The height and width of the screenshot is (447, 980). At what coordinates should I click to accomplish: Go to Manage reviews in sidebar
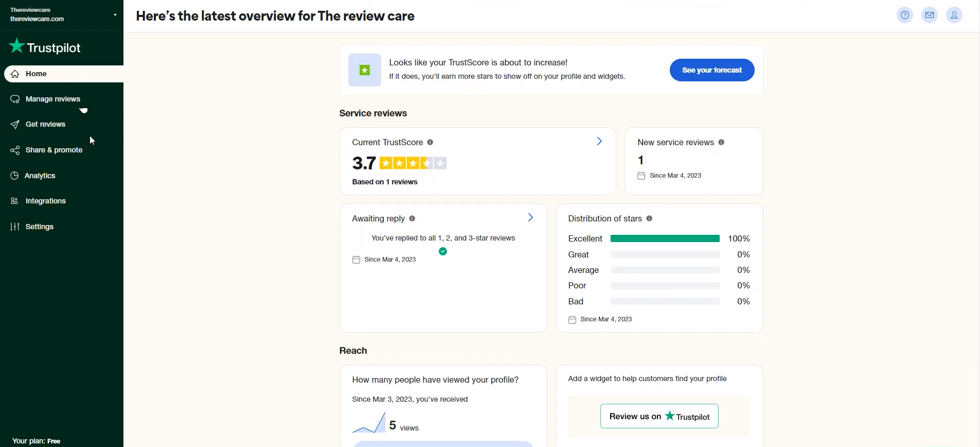[53, 99]
